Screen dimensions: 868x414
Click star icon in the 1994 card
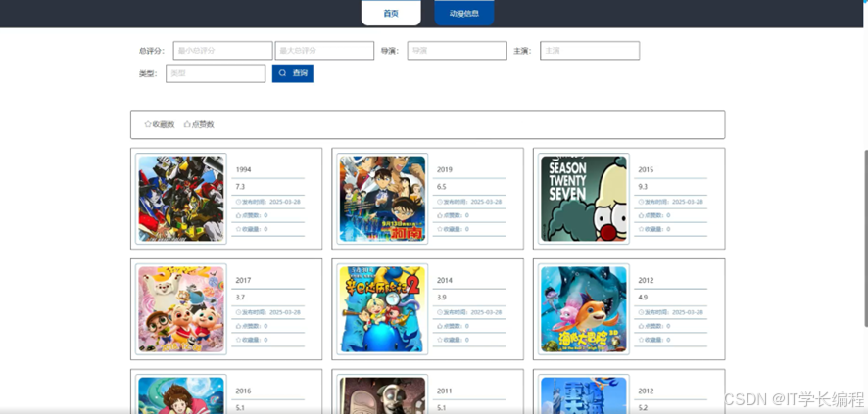239,229
